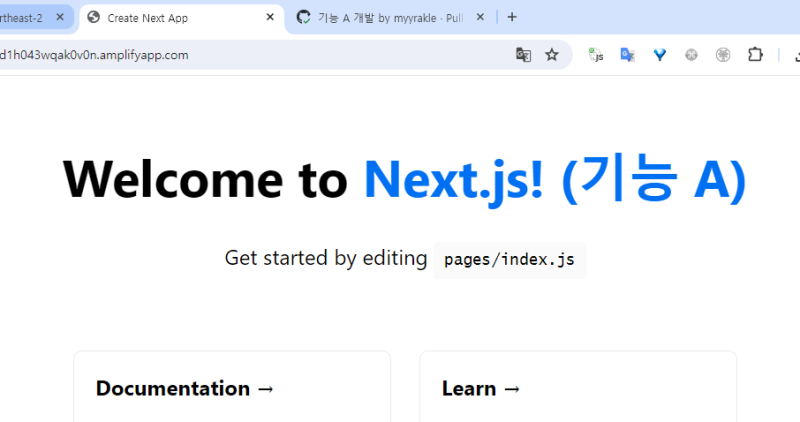Open the Documentation card

point(231,388)
